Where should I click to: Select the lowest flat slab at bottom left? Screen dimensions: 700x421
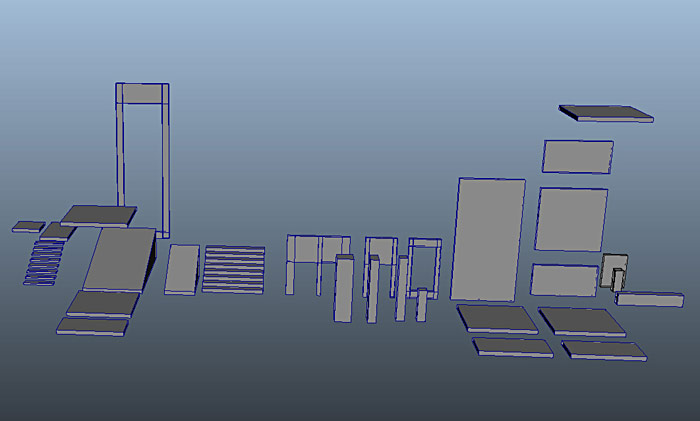(94, 326)
